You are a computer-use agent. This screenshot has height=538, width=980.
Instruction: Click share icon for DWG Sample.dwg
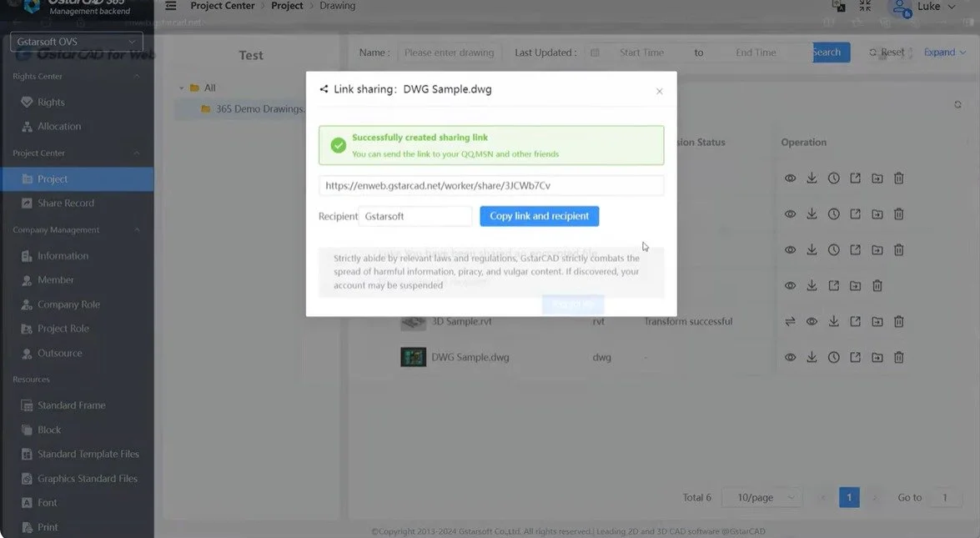pyautogui.click(x=855, y=358)
